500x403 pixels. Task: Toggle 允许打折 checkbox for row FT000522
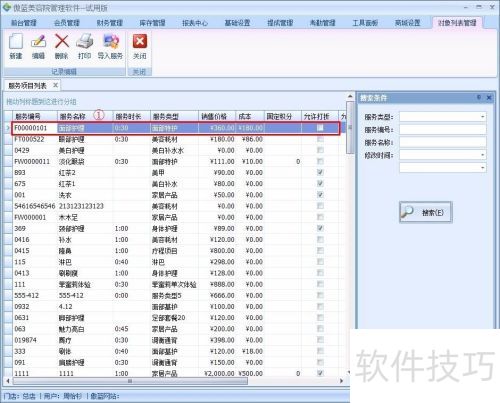(320, 139)
